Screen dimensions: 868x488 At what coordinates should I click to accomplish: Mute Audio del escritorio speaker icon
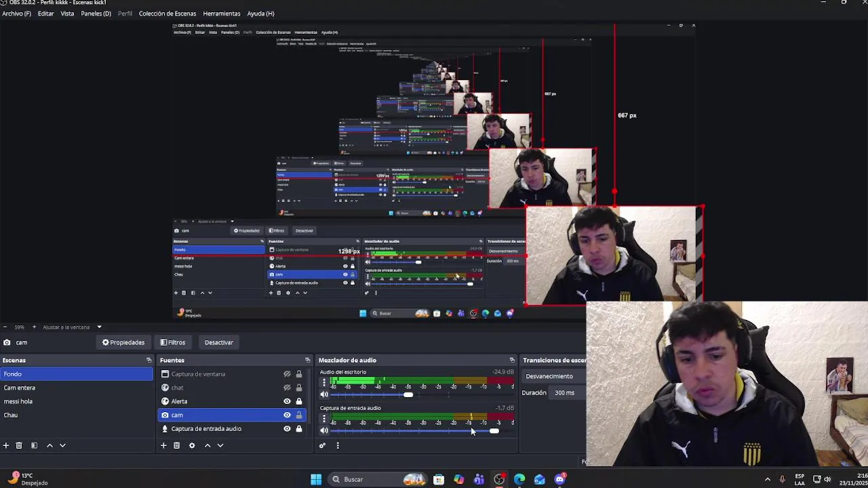point(324,394)
